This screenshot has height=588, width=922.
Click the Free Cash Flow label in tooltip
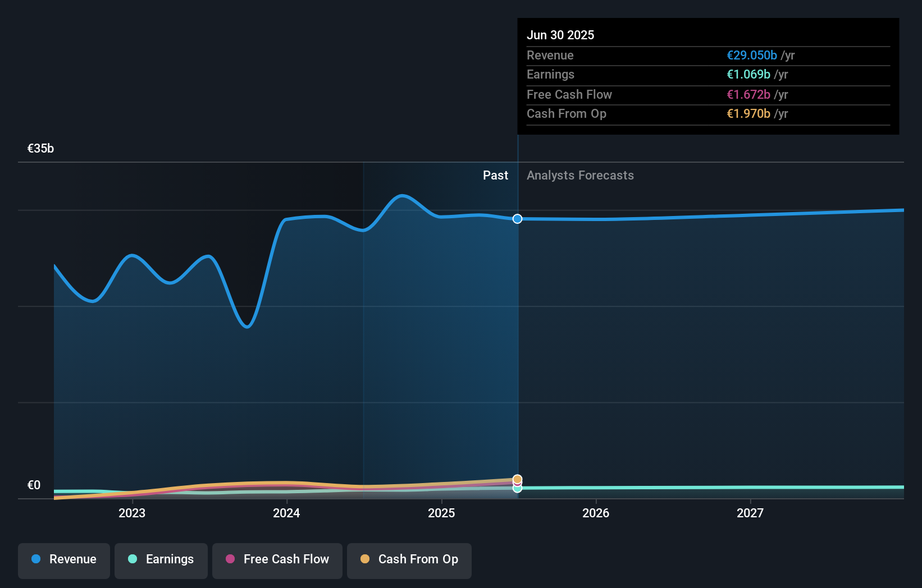coord(569,94)
